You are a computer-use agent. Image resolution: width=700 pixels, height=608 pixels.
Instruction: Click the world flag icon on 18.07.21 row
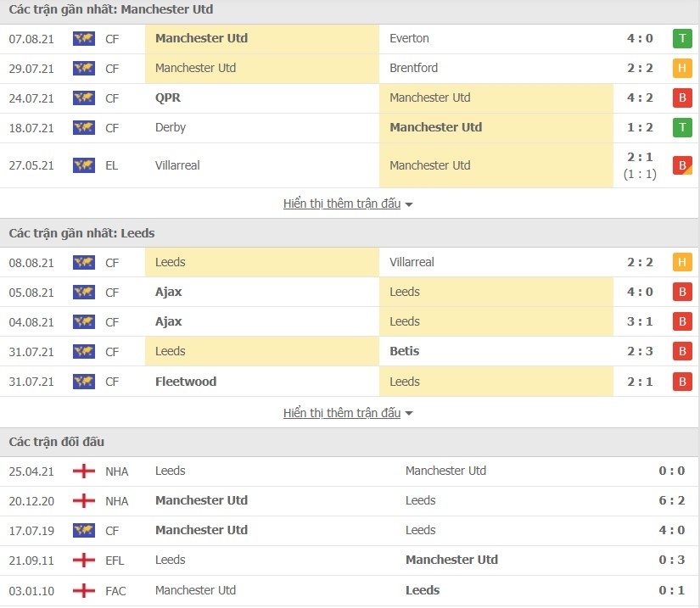click(x=84, y=128)
